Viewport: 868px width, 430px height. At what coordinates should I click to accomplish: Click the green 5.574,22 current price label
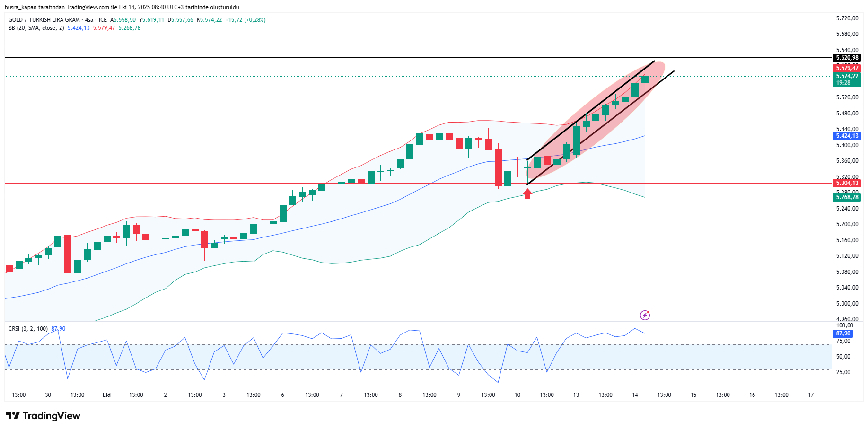(x=846, y=76)
